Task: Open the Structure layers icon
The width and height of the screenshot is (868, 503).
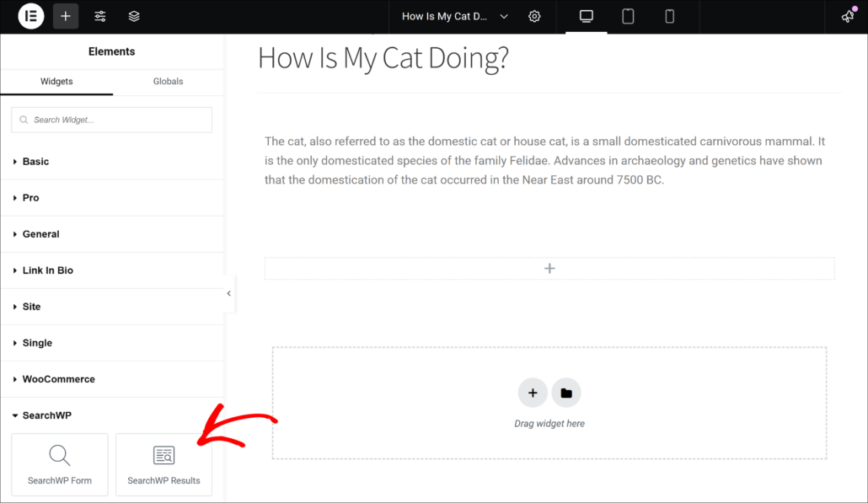Action: click(x=134, y=16)
